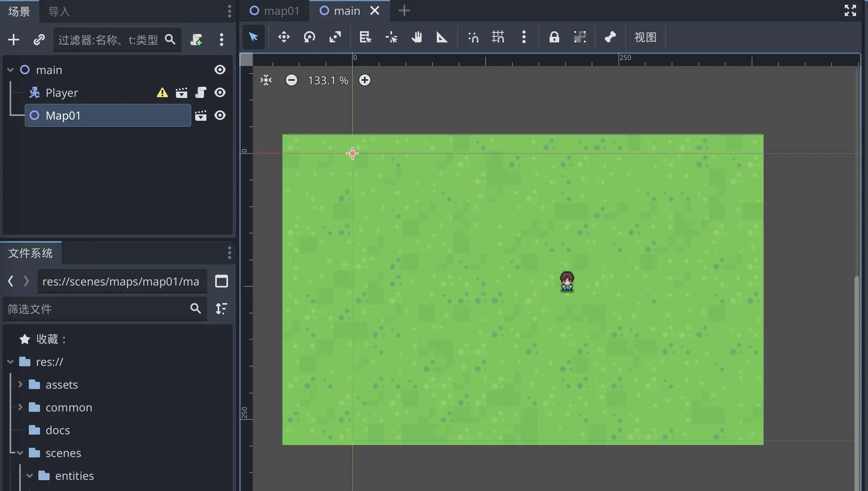Click the zoom in plus button
868x491 pixels.
(x=364, y=80)
